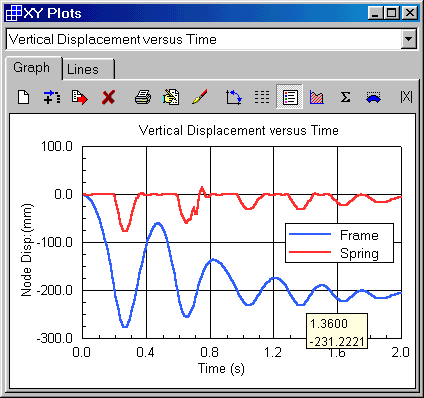Click the export data icon with red arrow
Image resolution: width=424 pixels, height=398 pixels.
[x=80, y=97]
